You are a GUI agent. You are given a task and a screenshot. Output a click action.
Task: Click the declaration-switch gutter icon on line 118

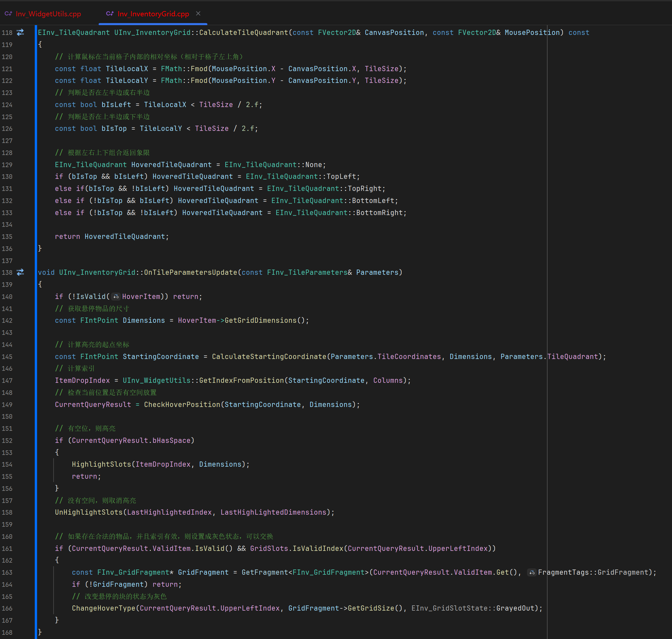tap(21, 32)
